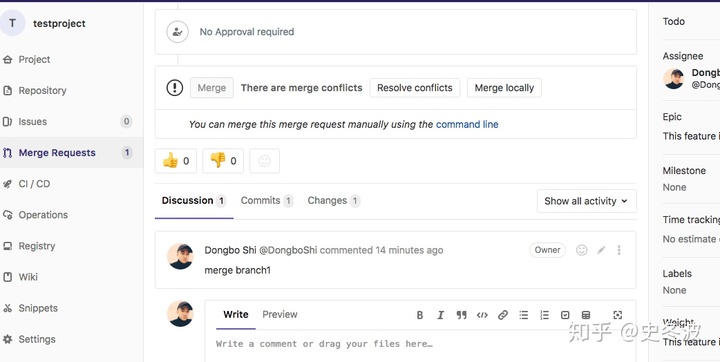Screen dimensions: 720x362
Task: Give a thumbs down reaction
Action: click(x=223, y=161)
